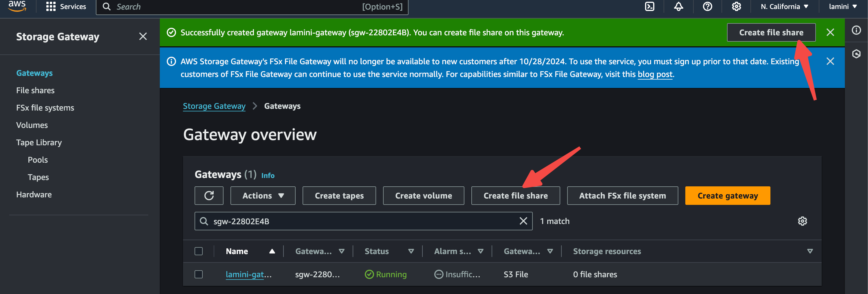Click the truncated sgw-2280 ID cell

point(317,274)
